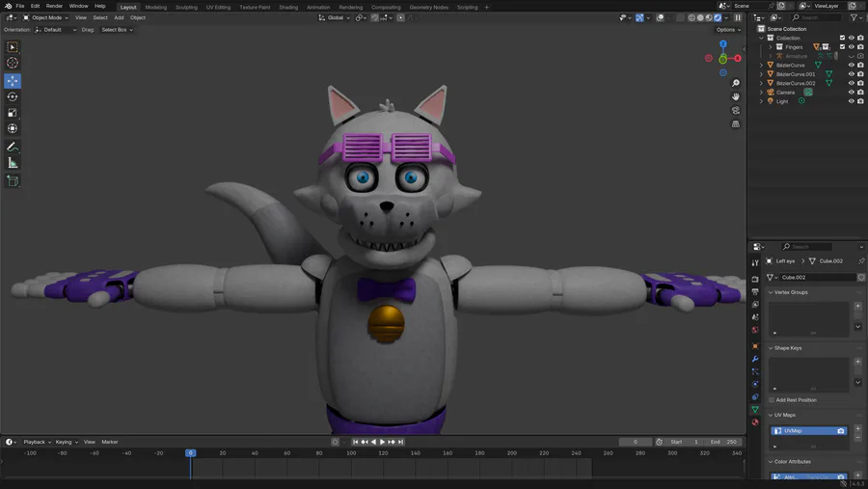
Task: Switch to rendered viewport shading
Action: [718, 17]
